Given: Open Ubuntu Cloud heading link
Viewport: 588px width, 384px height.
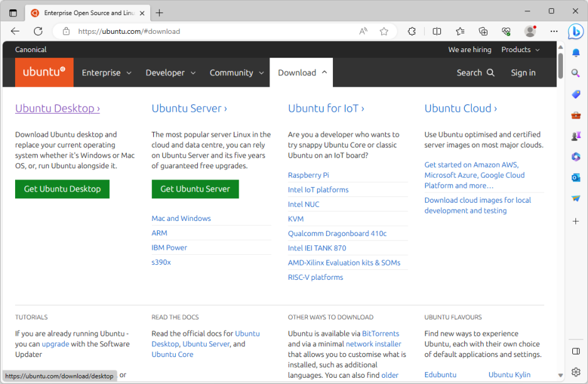Looking at the screenshot, I should tap(460, 109).
